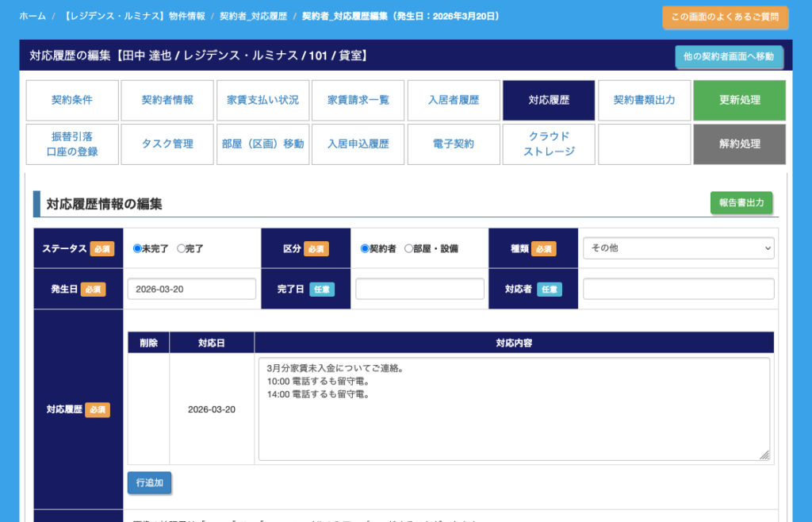Viewport: 812px width, 522px height.
Task: Select the 完了 status radio button
Action: [x=182, y=248]
